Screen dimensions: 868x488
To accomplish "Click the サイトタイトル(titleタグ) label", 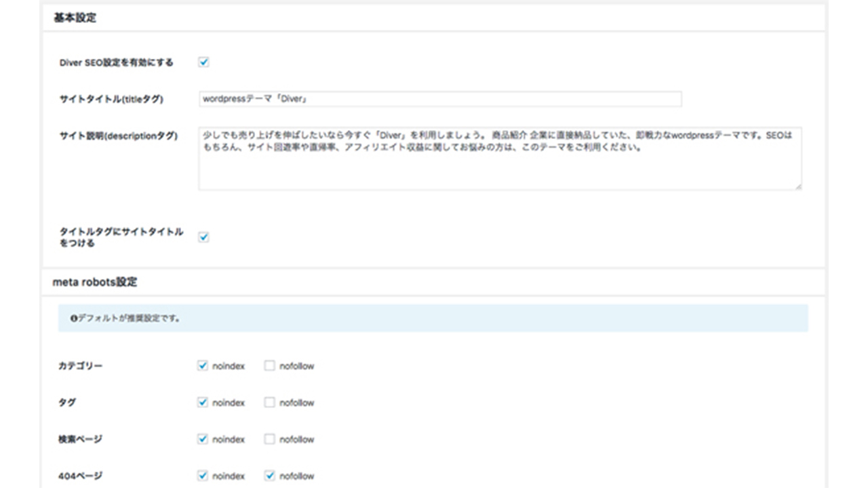I will point(111,99).
